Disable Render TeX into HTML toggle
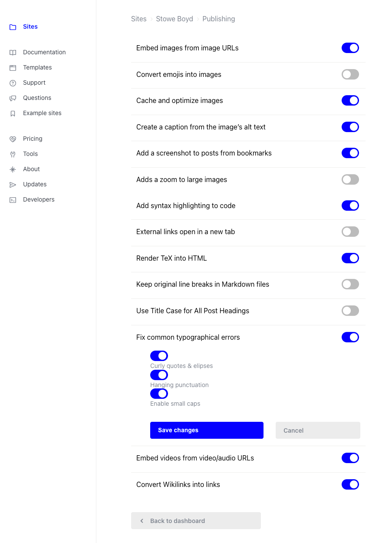Image resolution: width=392 pixels, height=543 pixels. pos(350,258)
